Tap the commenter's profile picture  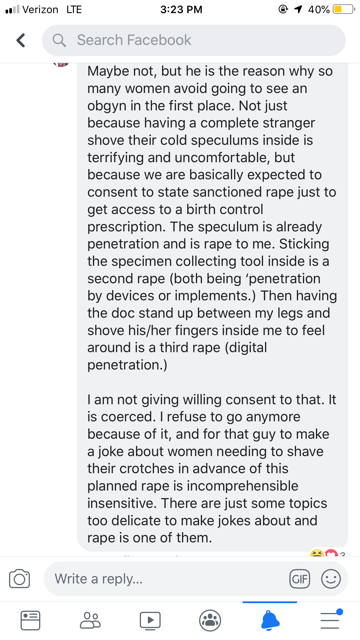coord(61,64)
